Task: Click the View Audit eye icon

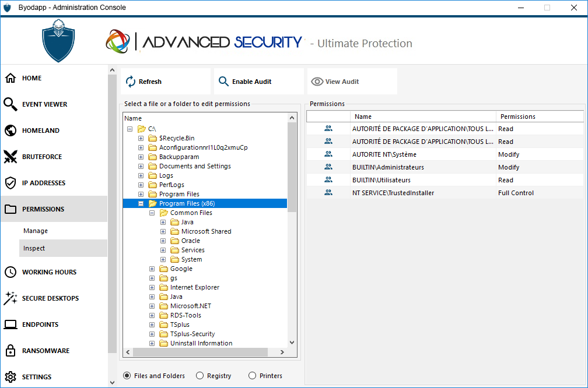Action: (x=317, y=82)
